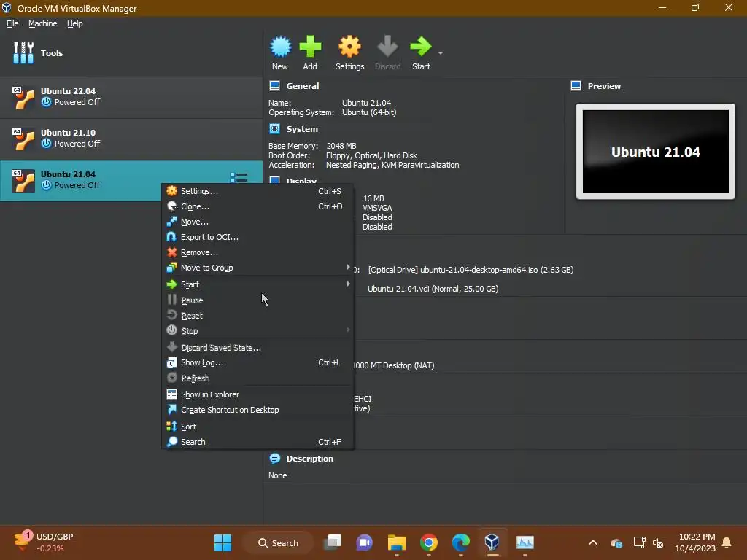Choose Create Shortcut on Desktop
747x560 pixels.
(258, 410)
